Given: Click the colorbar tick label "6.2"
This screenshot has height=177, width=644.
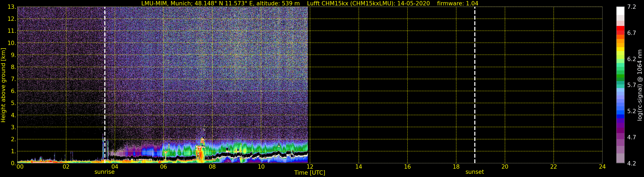Looking at the screenshot, I should click(632, 59).
